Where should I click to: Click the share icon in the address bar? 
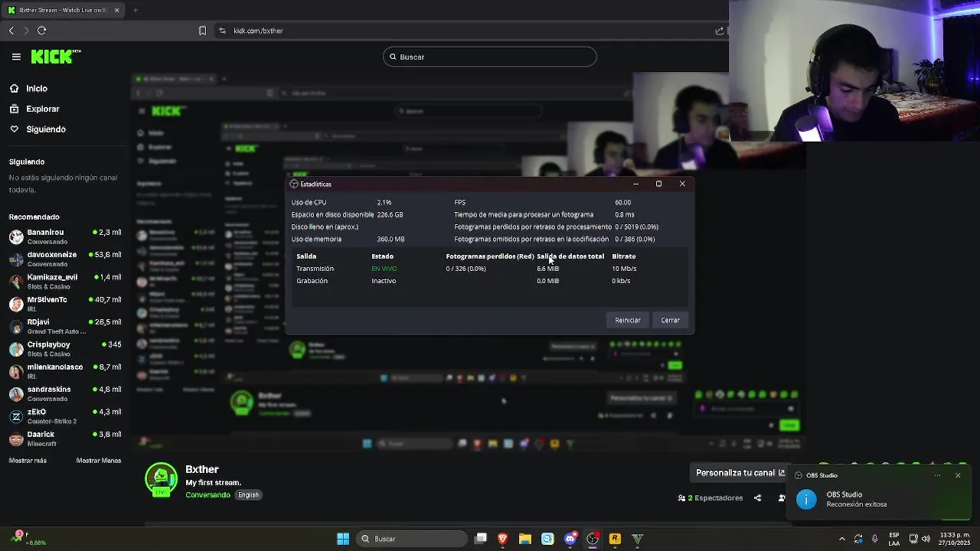click(x=719, y=31)
